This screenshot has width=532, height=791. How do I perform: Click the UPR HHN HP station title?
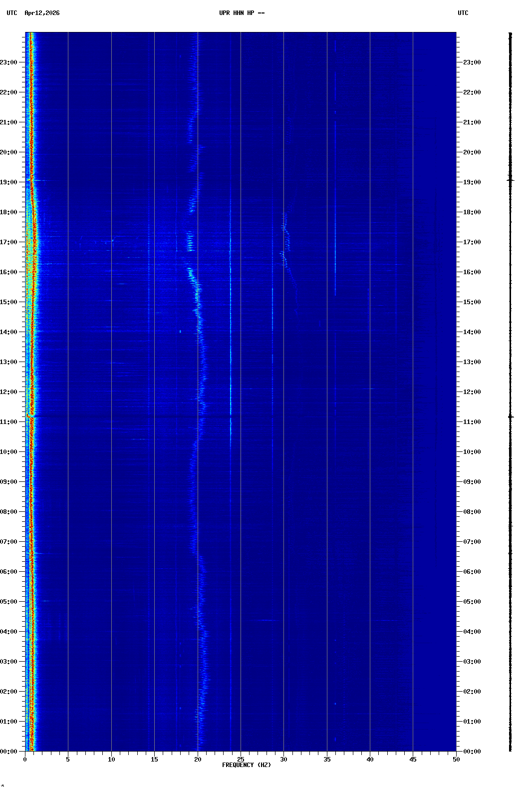pos(242,13)
